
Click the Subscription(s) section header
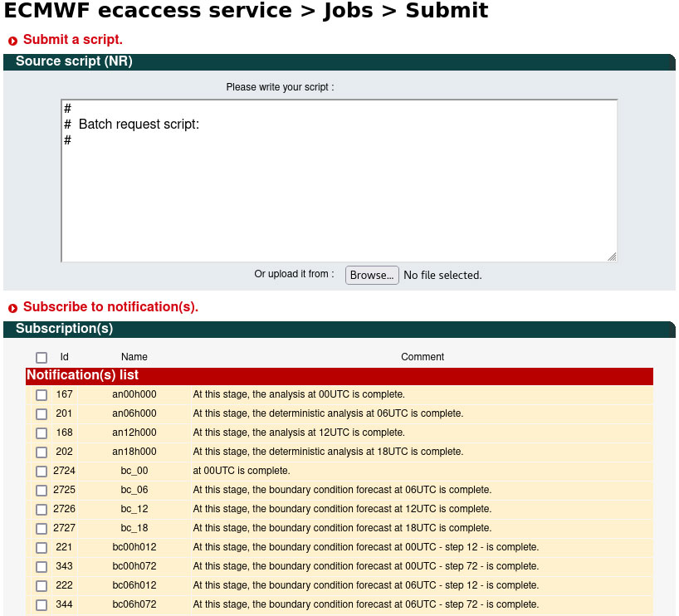click(x=339, y=330)
